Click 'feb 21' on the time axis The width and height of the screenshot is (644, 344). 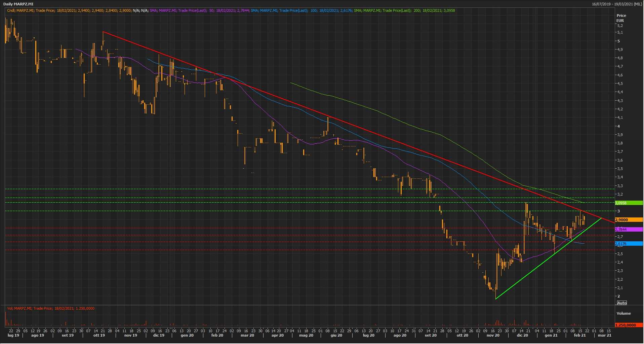coord(580,335)
